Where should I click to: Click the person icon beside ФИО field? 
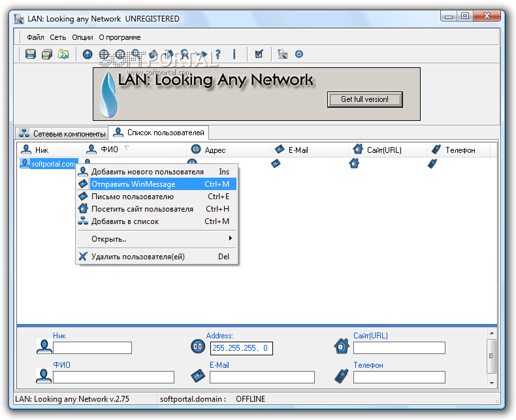[x=44, y=376]
